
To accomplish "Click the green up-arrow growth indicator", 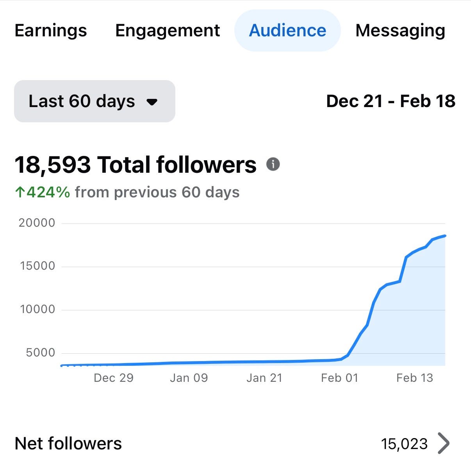I will pos(20,192).
